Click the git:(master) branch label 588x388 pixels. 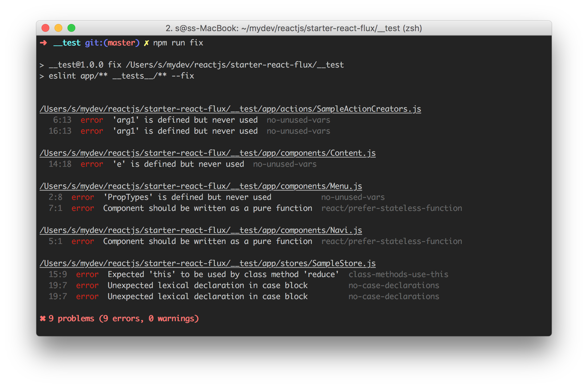pos(112,43)
